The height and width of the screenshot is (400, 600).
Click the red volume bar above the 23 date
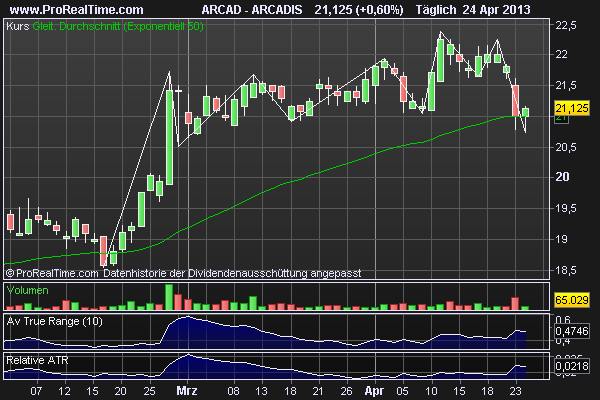(515, 304)
